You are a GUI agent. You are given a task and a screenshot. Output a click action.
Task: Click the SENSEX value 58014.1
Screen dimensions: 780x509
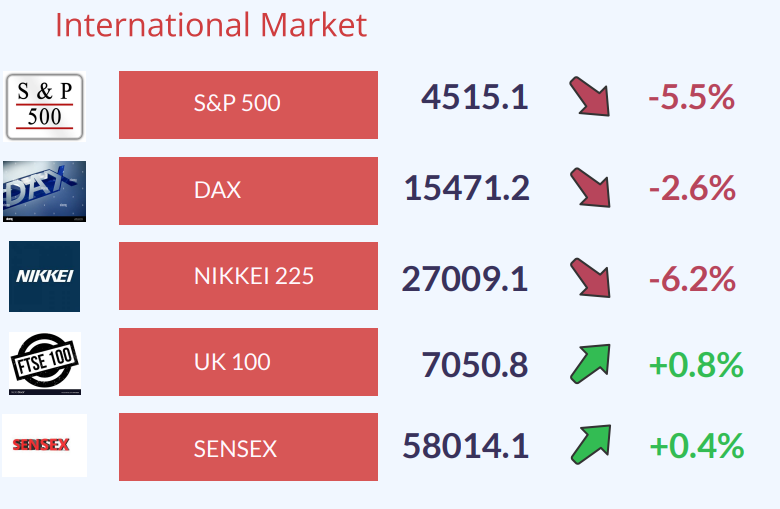tap(465, 446)
